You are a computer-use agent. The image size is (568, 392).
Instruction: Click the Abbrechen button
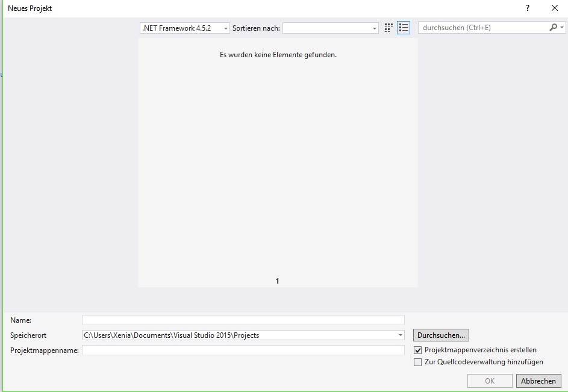tap(538, 381)
